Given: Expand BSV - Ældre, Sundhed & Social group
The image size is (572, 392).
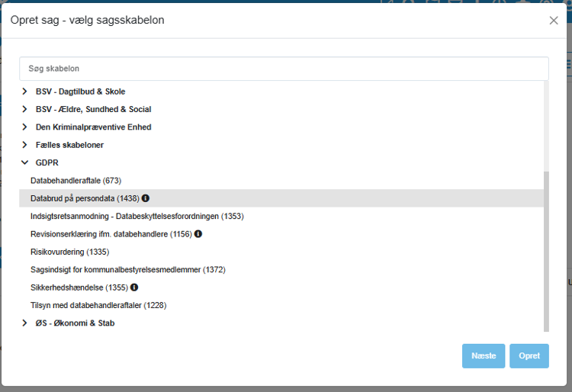Looking at the screenshot, I should pos(24,109).
